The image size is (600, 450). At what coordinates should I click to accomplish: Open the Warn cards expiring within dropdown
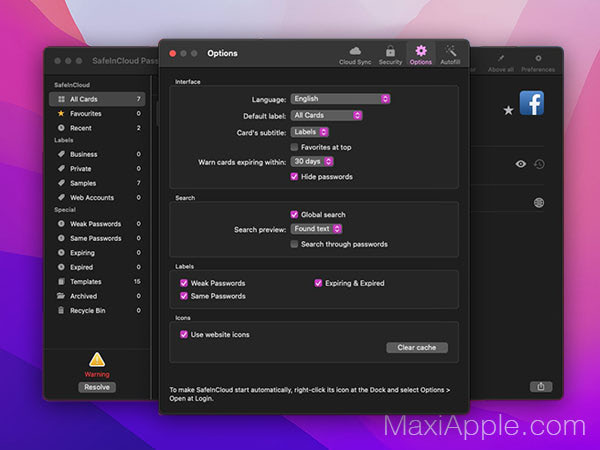[312, 161]
